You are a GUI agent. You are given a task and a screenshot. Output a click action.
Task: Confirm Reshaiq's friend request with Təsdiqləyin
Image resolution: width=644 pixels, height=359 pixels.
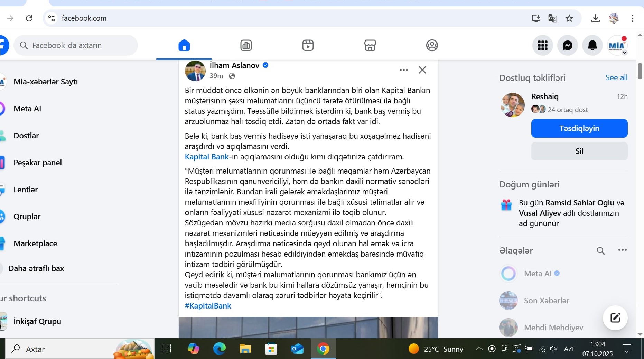579,128
